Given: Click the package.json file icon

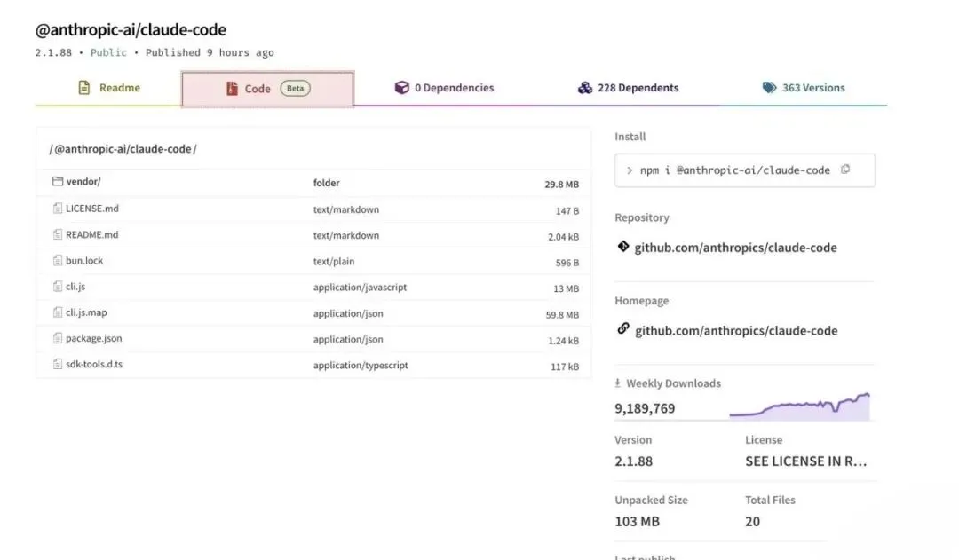Looking at the screenshot, I should 58,338.
